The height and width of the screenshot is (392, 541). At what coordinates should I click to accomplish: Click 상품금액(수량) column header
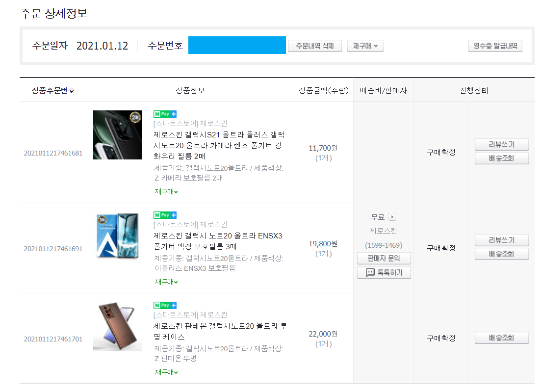pos(324,90)
